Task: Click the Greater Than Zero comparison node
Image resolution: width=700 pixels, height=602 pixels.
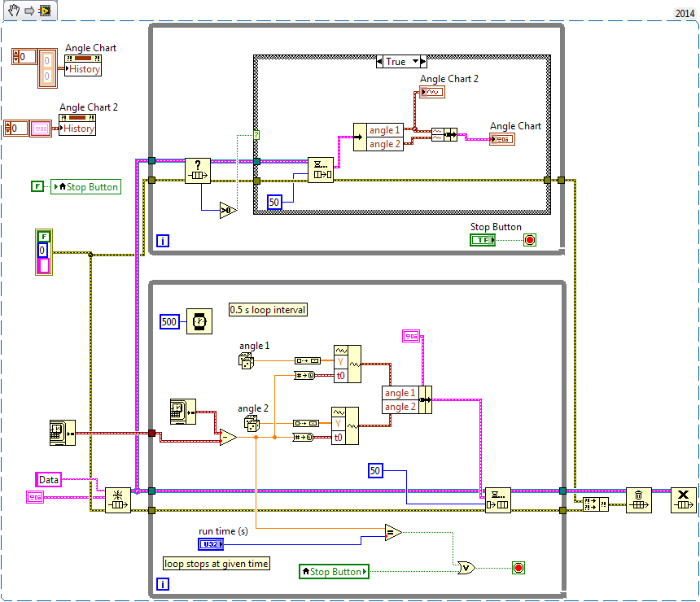Action: coord(228,210)
